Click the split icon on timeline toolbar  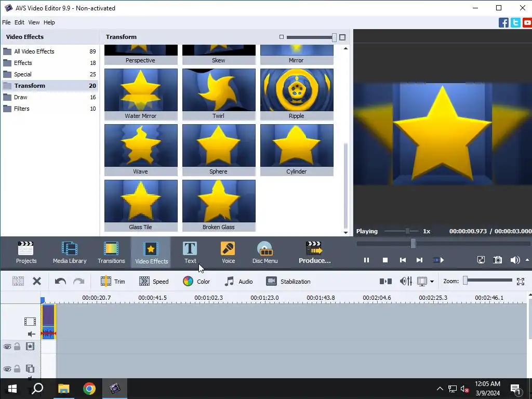(x=385, y=281)
